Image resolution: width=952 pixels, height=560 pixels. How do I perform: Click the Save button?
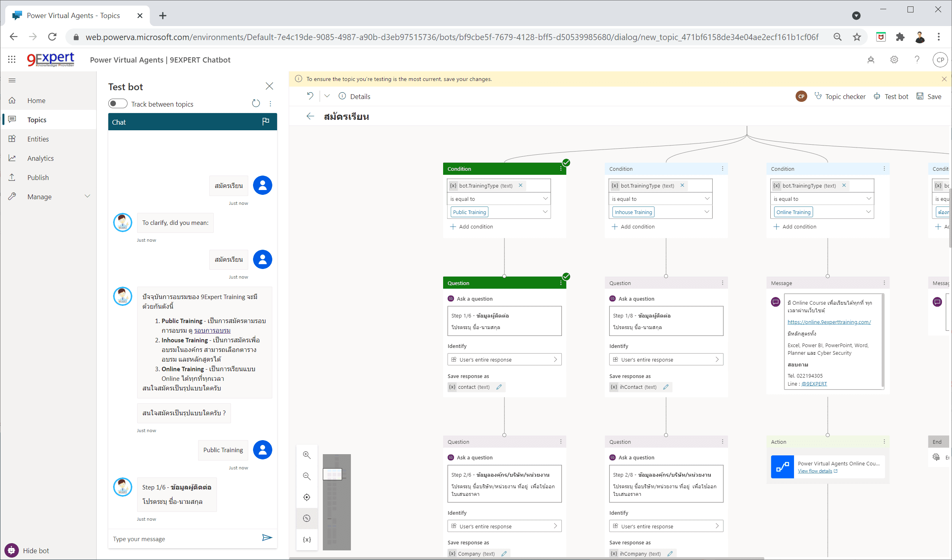click(x=929, y=97)
